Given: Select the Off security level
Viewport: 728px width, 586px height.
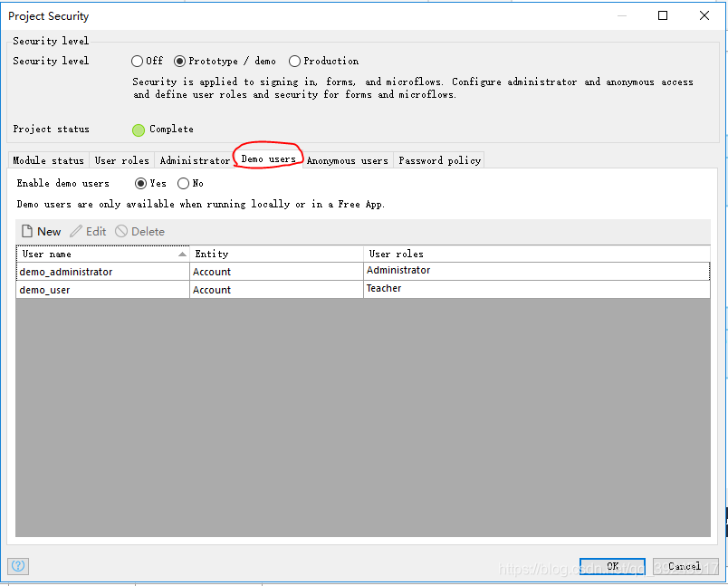Looking at the screenshot, I should pyautogui.click(x=137, y=62).
